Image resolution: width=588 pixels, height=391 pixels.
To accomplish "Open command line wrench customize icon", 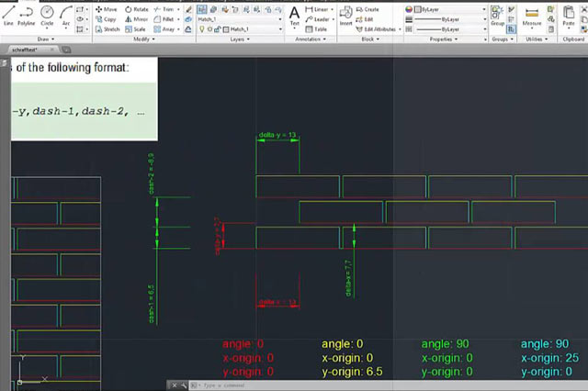I will tap(184, 385).
